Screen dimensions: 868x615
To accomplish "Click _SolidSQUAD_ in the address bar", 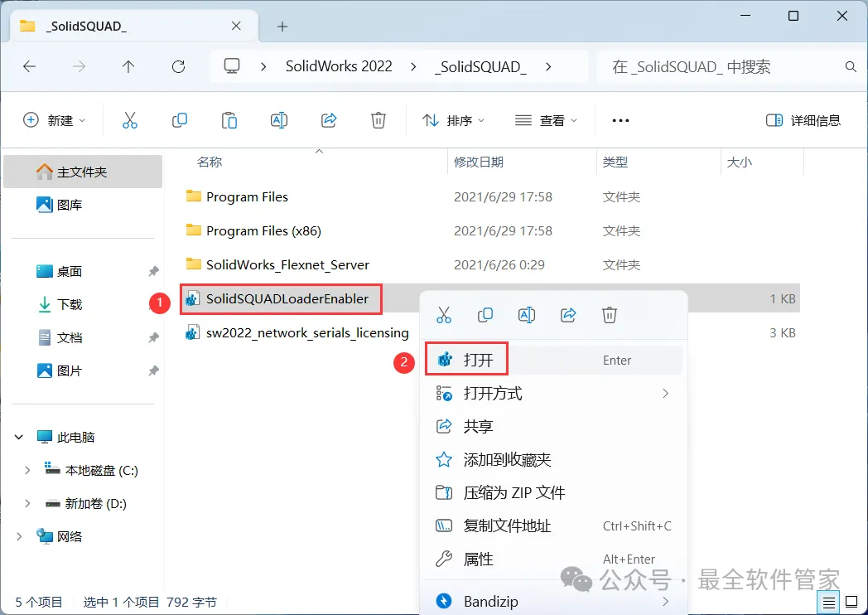I will (x=480, y=67).
